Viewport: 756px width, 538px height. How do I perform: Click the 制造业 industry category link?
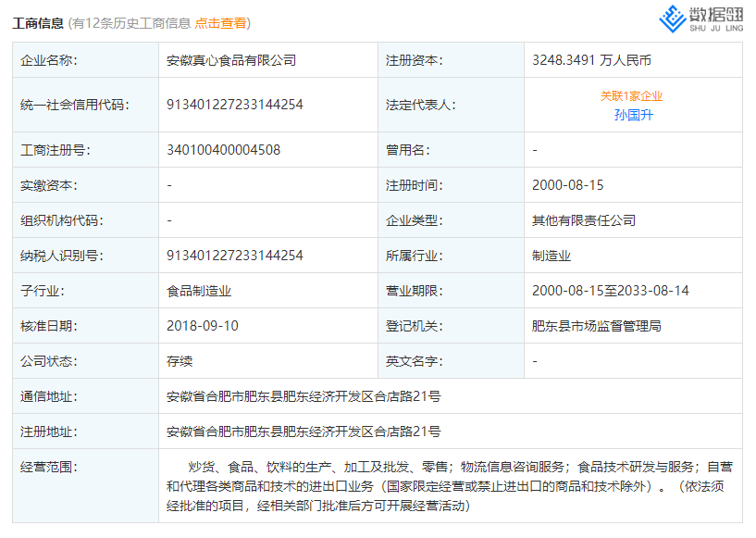[552, 256]
